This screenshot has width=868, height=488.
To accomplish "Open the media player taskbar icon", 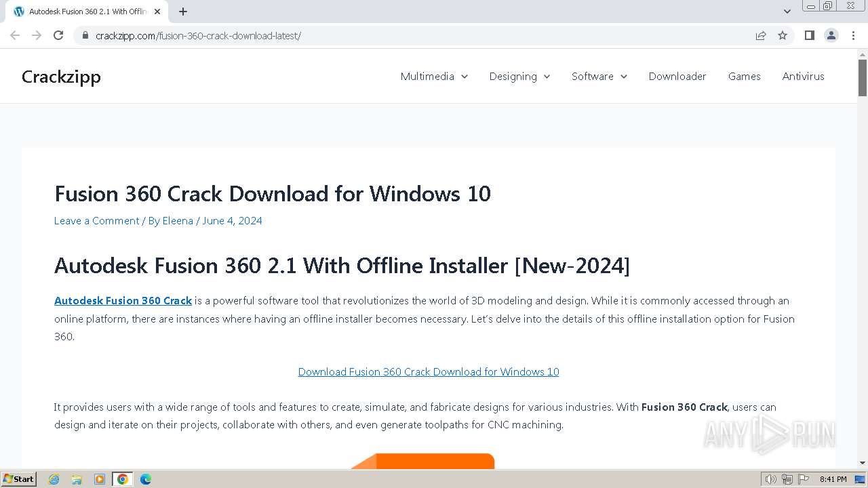I will click(100, 479).
